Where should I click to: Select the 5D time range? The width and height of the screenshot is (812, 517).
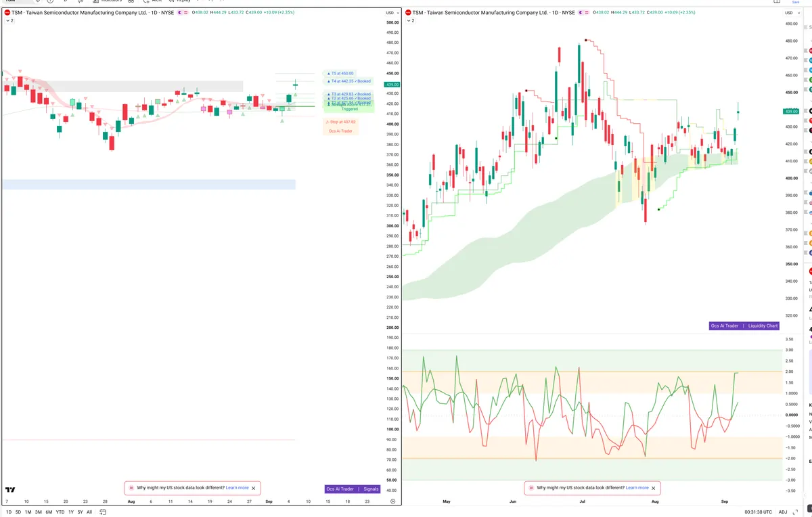[x=18, y=512]
